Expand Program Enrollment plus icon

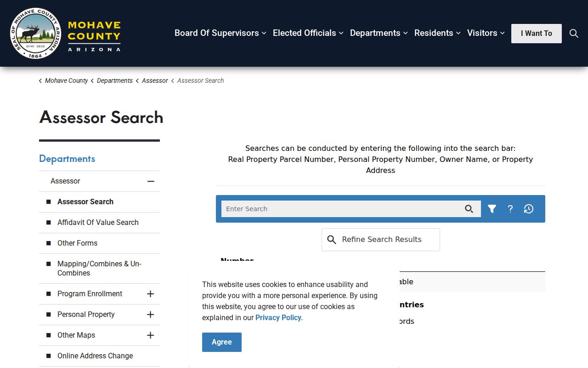[x=150, y=294]
